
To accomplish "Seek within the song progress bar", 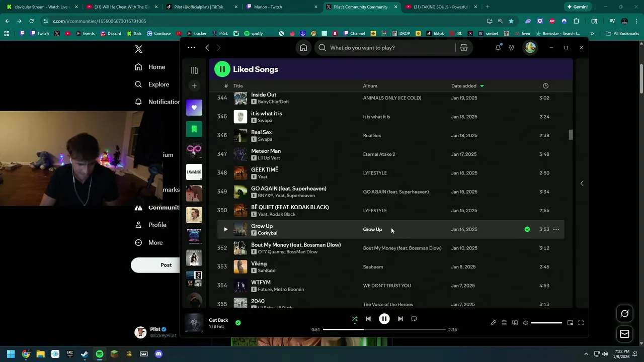I will pos(384,330).
